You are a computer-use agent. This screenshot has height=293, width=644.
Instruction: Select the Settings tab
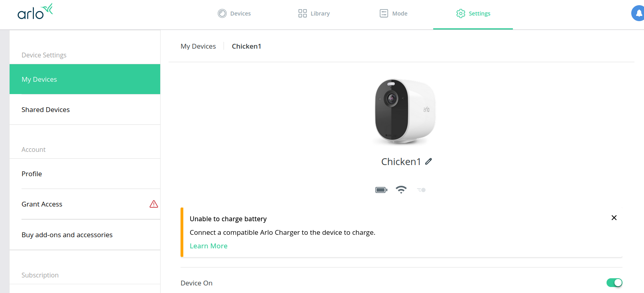pos(473,14)
